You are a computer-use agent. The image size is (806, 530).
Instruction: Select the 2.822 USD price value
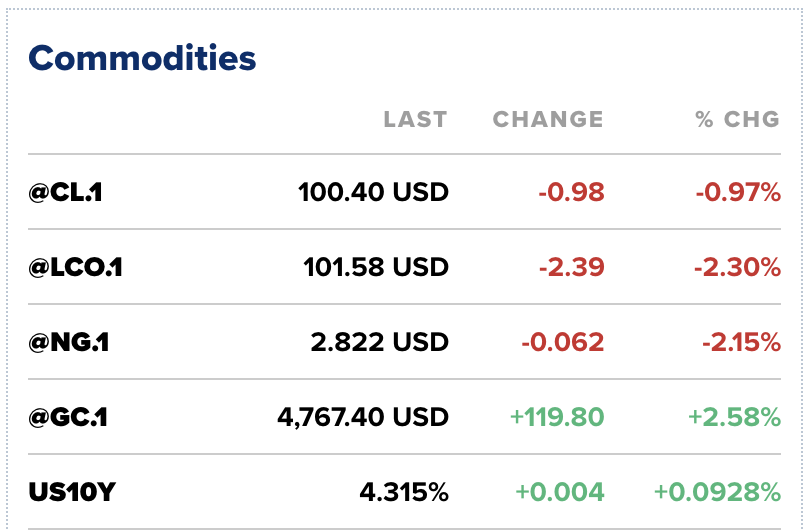[x=379, y=342]
